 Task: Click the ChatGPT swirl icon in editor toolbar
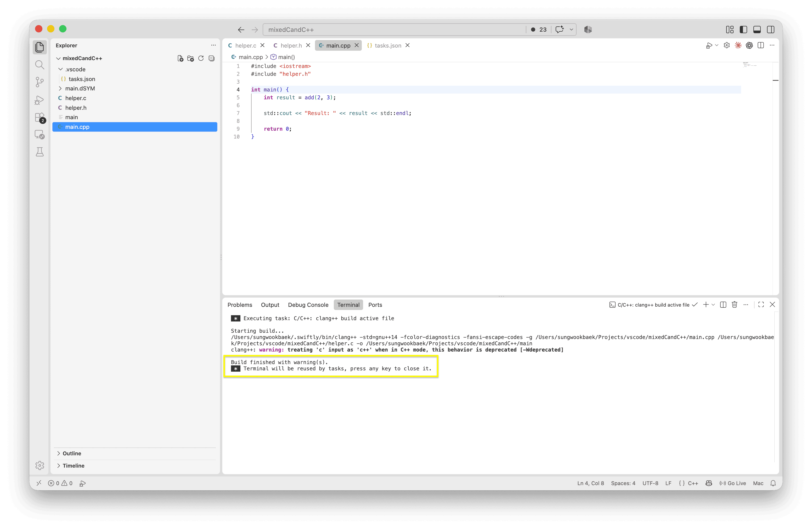[x=749, y=45]
